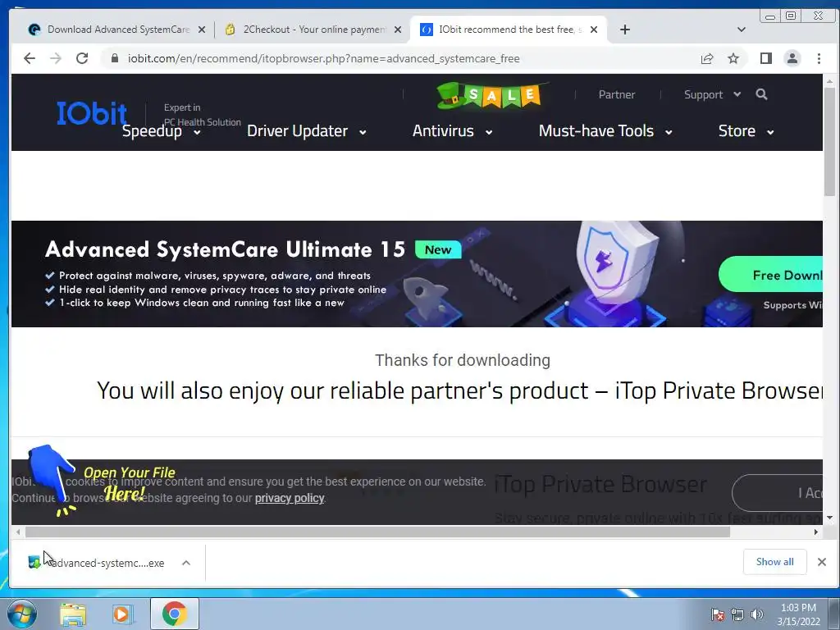Open the privacy policy link
Viewport: 840px width, 630px height.
tap(290, 498)
